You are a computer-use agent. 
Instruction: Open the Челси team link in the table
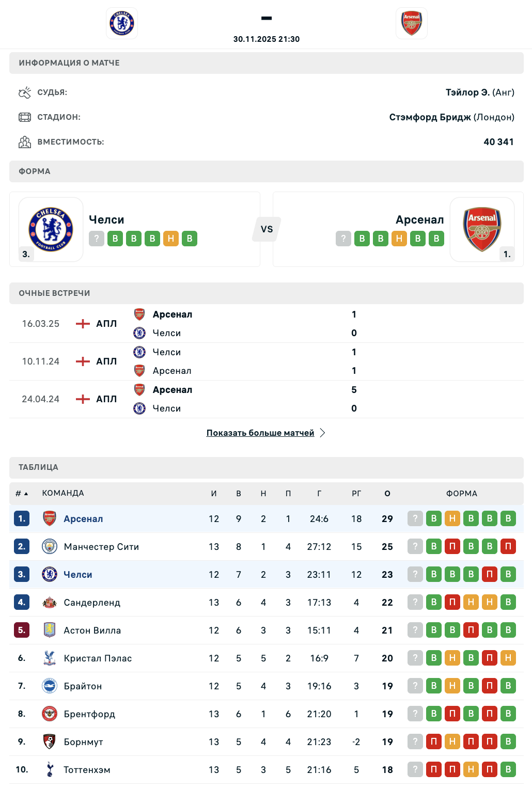78,575
